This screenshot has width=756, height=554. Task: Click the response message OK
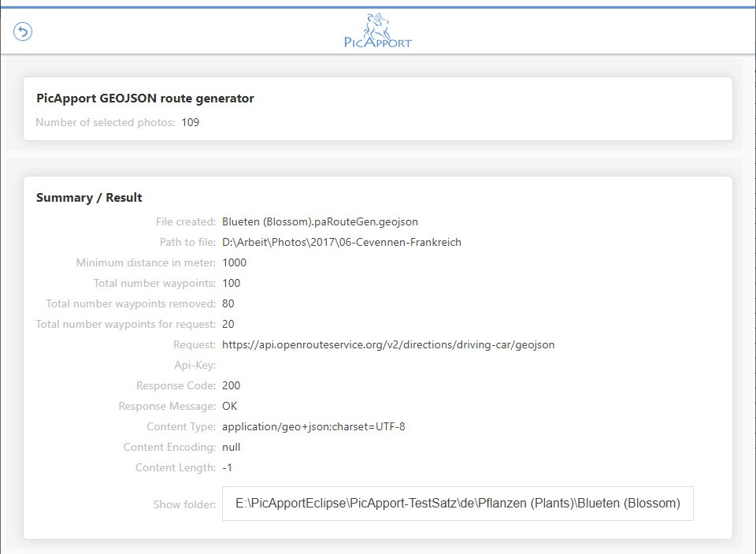pyautogui.click(x=230, y=406)
